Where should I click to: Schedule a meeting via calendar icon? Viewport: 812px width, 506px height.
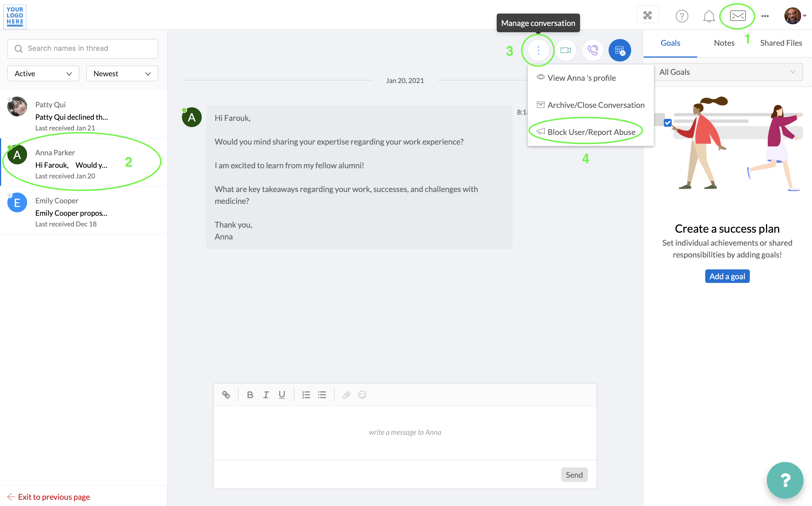620,50
